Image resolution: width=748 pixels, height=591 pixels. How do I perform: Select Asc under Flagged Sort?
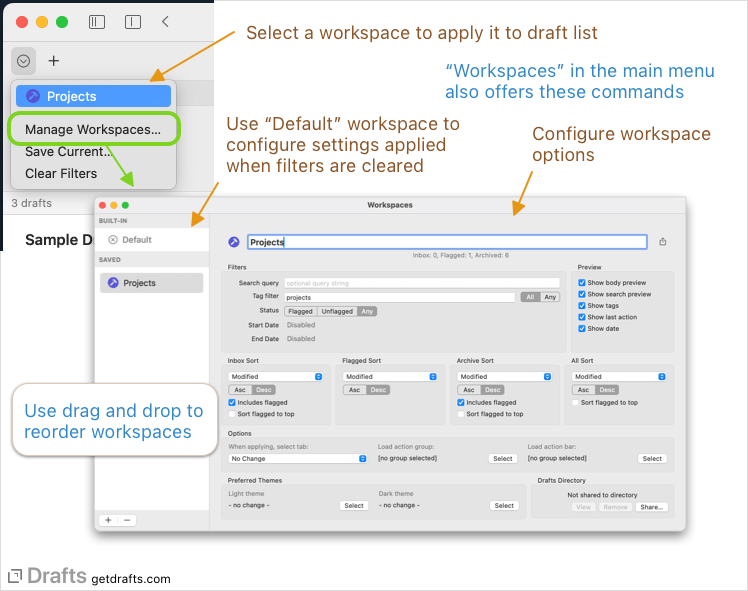point(354,390)
